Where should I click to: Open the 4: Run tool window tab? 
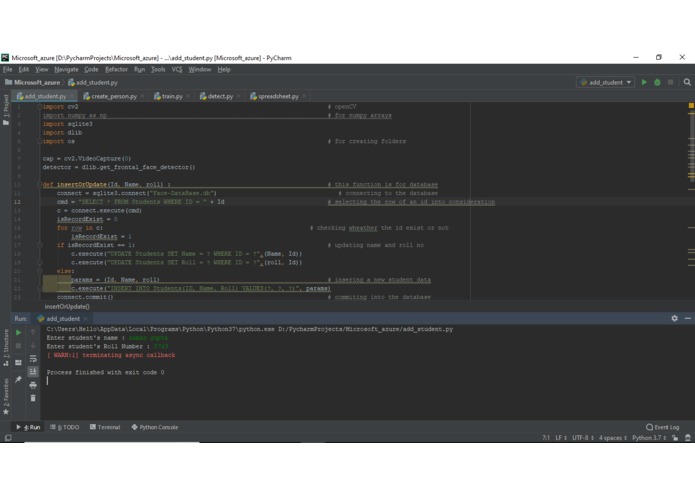(x=28, y=427)
